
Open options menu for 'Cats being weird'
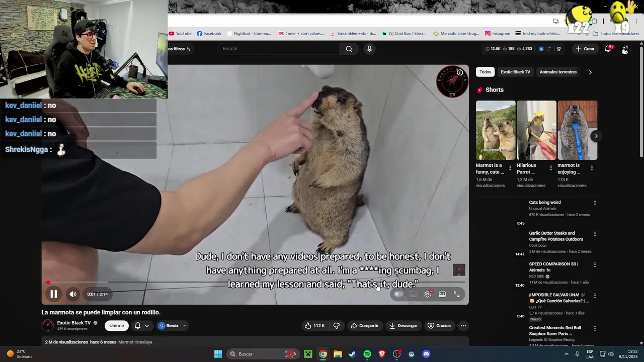(x=595, y=203)
